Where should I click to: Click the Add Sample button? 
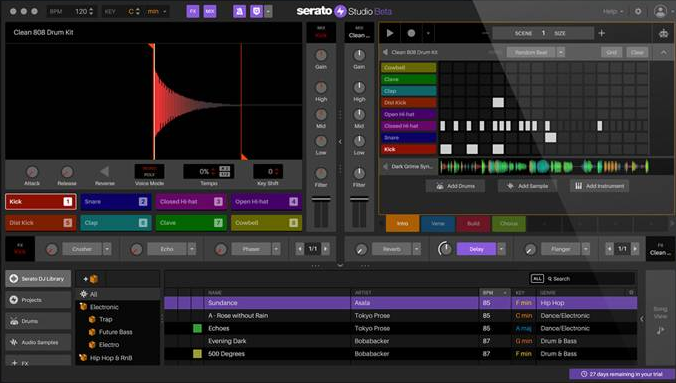[x=527, y=186]
